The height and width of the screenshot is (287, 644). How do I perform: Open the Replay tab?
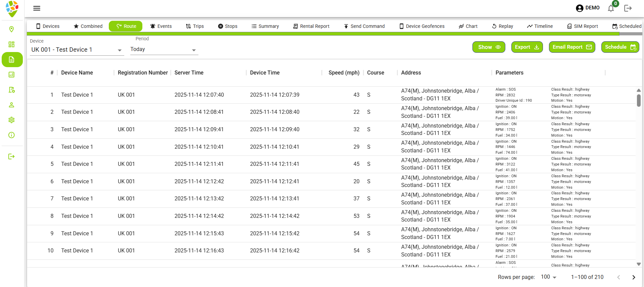pos(502,26)
